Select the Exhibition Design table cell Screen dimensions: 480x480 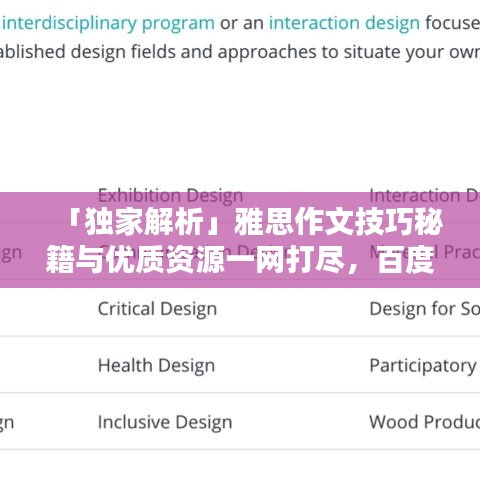point(170,196)
